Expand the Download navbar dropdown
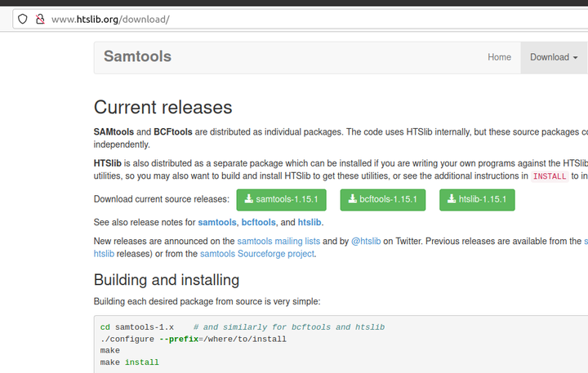Image resolution: width=588 pixels, height=373 pixels. tap(553, 57)
